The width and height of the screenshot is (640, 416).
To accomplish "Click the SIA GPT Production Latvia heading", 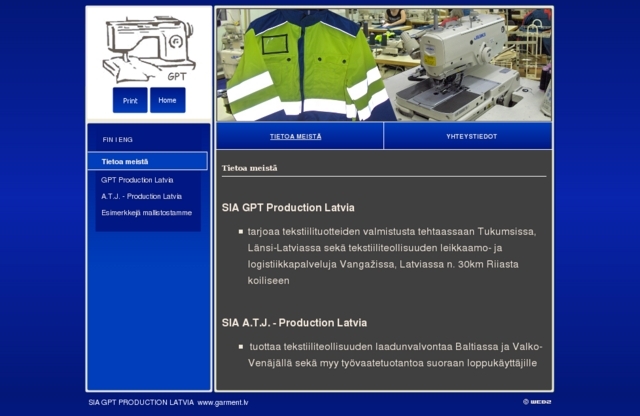I will click(288, 208).
